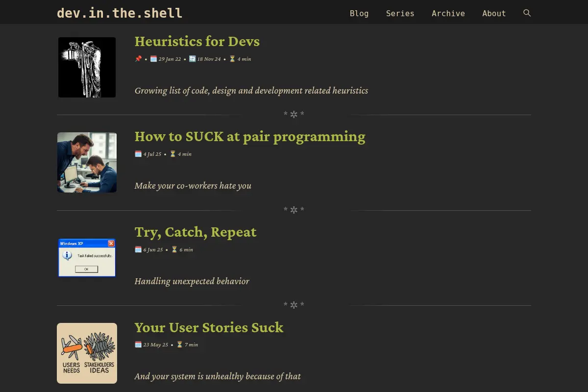Open the About nav item
The image size is (588, 392).
[x=494, y=13]
